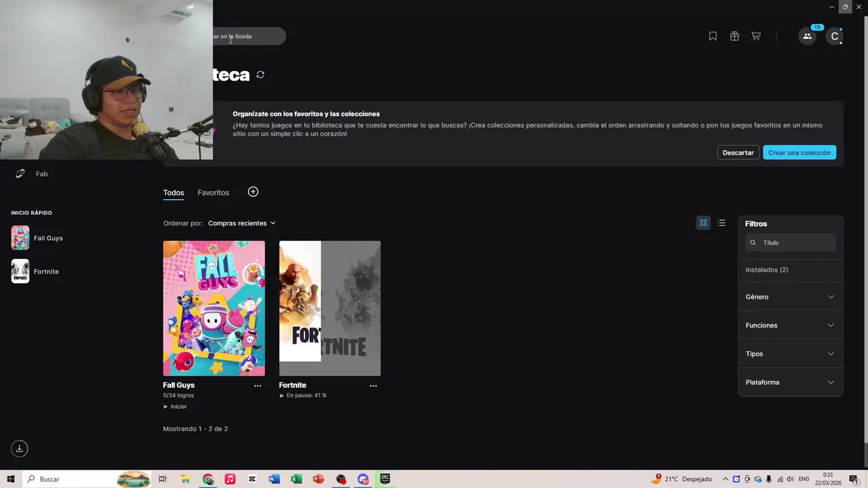This screenshot has width=868, height=488.
Task: Expand the Tipos filter
Action: click(790, 354)
